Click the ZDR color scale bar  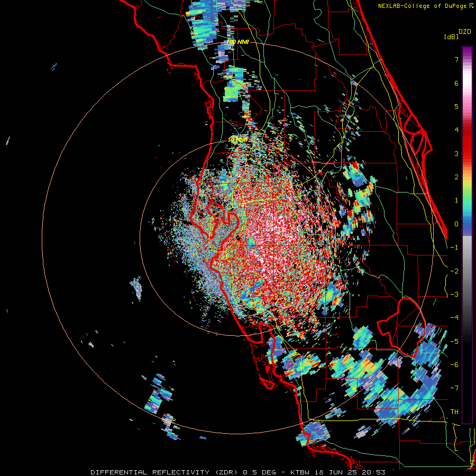tap(467, 235)
